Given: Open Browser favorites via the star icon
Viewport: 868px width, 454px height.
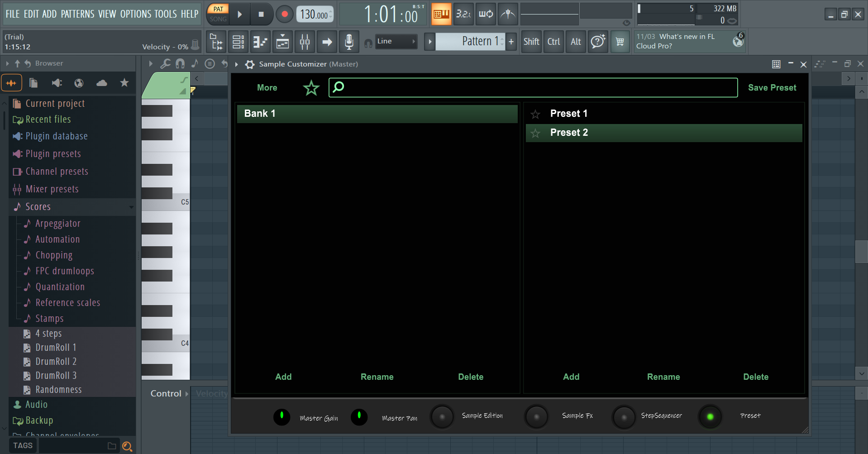Looking at the screenshot, I should 124,83.
